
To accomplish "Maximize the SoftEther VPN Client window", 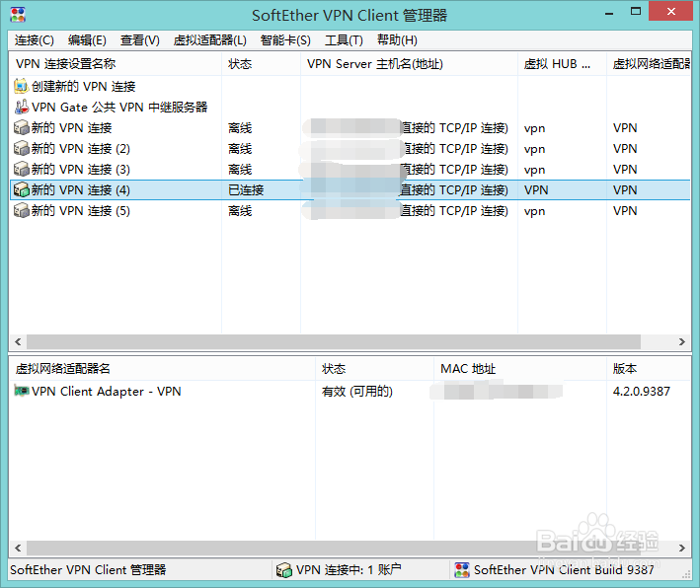I will (636, 12).
